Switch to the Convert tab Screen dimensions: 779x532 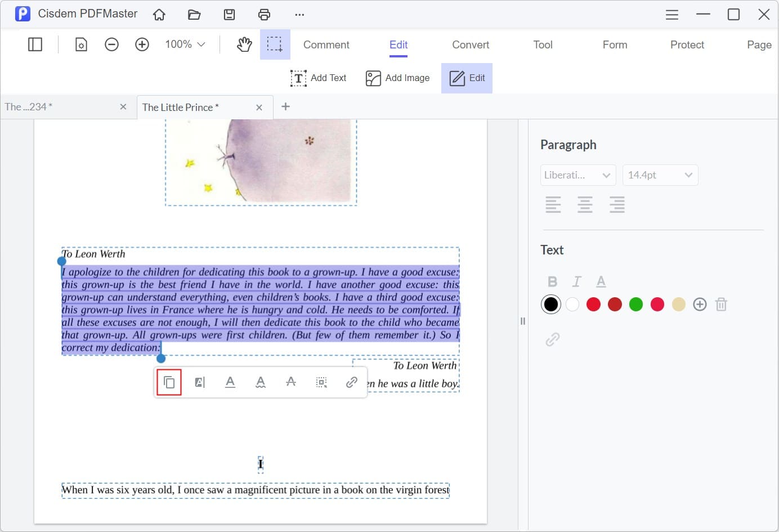coord(471,44)
